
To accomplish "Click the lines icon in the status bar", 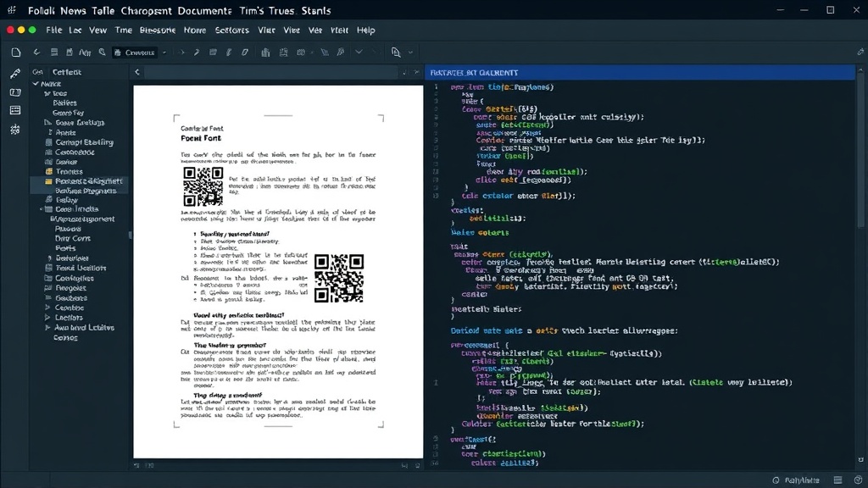I will pyautogui.click(x=838, y=480).
